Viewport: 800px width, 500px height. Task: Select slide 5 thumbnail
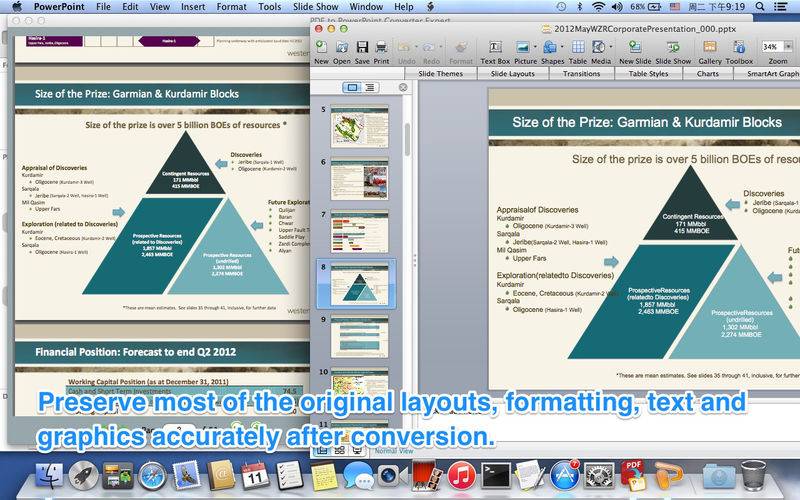(x=359, y=126)
